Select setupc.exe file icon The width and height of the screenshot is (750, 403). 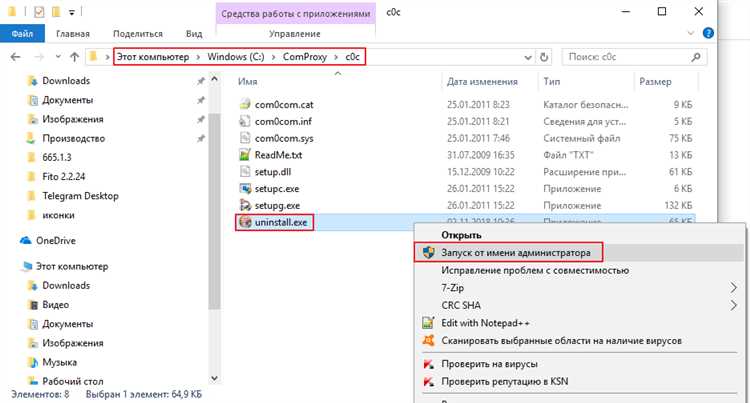click(x=245, y=188)
